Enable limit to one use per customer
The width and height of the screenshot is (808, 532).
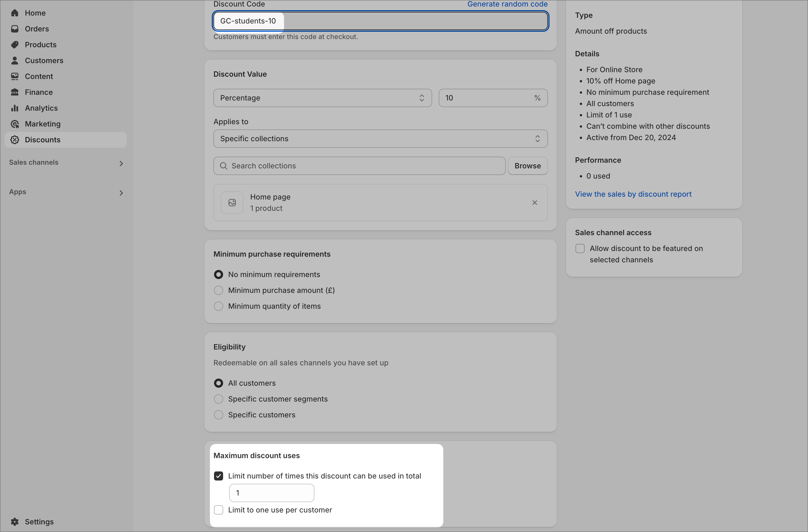(x=219, y=510)
